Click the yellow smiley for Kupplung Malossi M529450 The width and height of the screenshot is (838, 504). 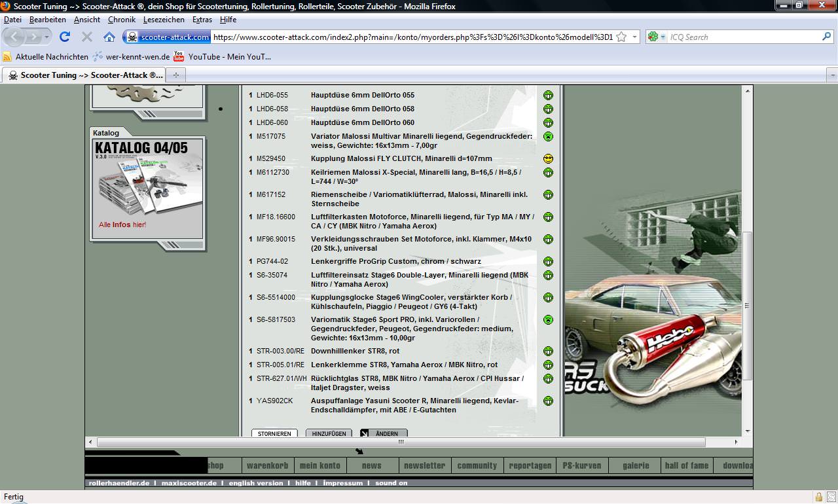point(548,158)
